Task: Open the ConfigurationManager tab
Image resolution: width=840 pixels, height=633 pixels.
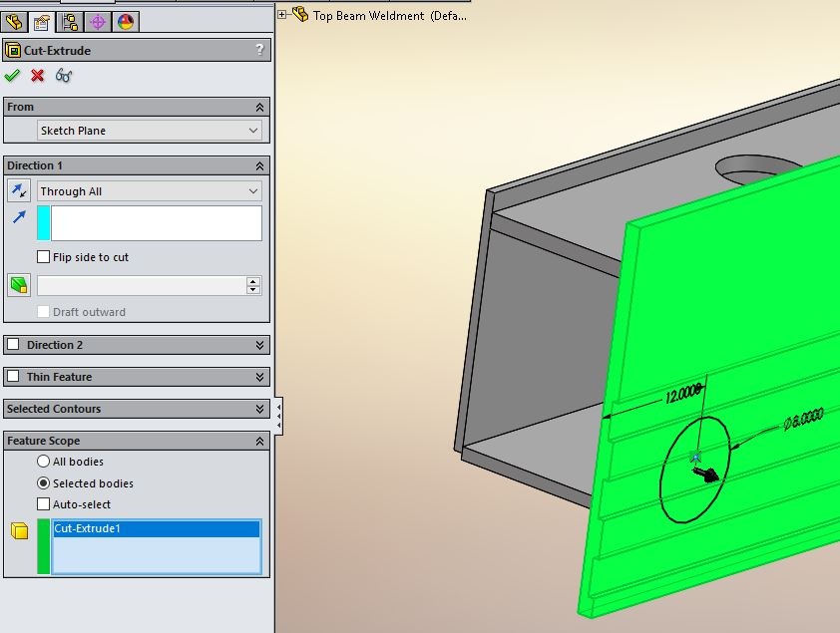Action: pos(70,22)
